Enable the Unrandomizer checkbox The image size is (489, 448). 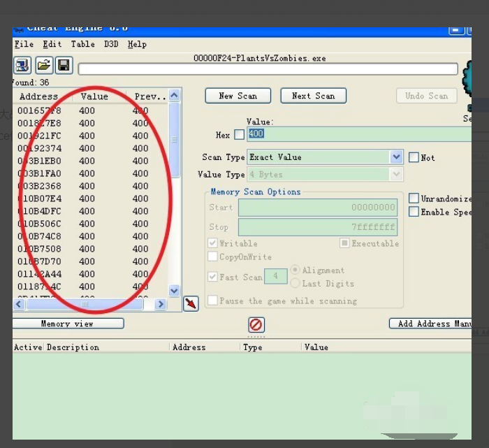(x=414, y=199)
